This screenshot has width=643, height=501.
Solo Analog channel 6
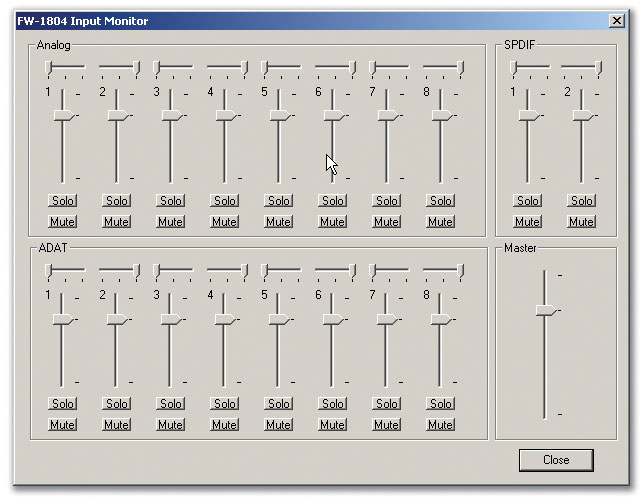(x=333, y=201)
